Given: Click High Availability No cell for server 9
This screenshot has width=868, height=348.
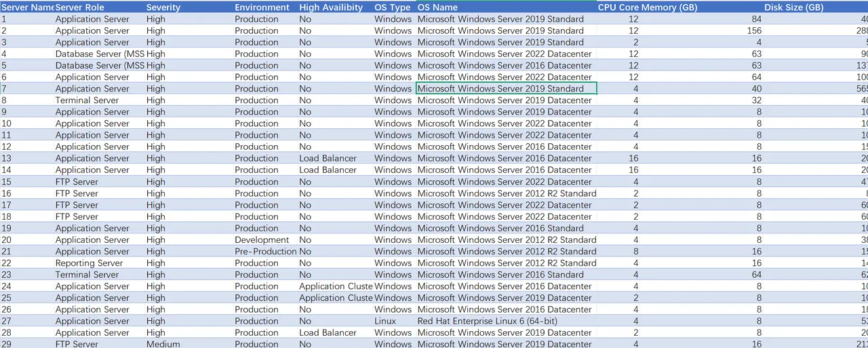Looking at the screenshot, I should [x=335, y=112].
